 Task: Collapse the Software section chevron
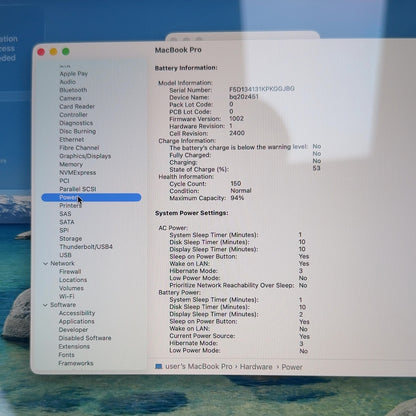coord(45,305)
